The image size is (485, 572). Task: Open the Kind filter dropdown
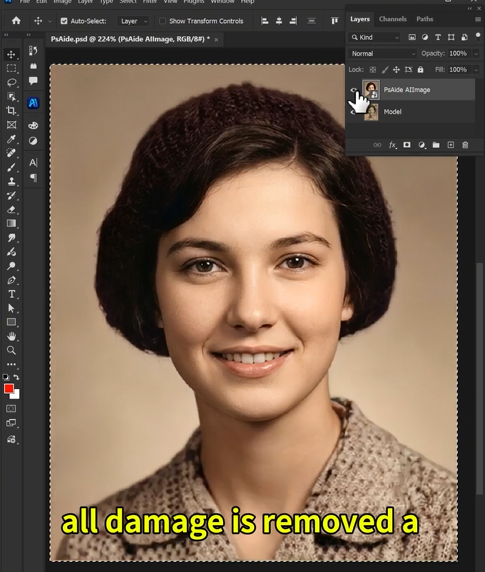point(375,37)
